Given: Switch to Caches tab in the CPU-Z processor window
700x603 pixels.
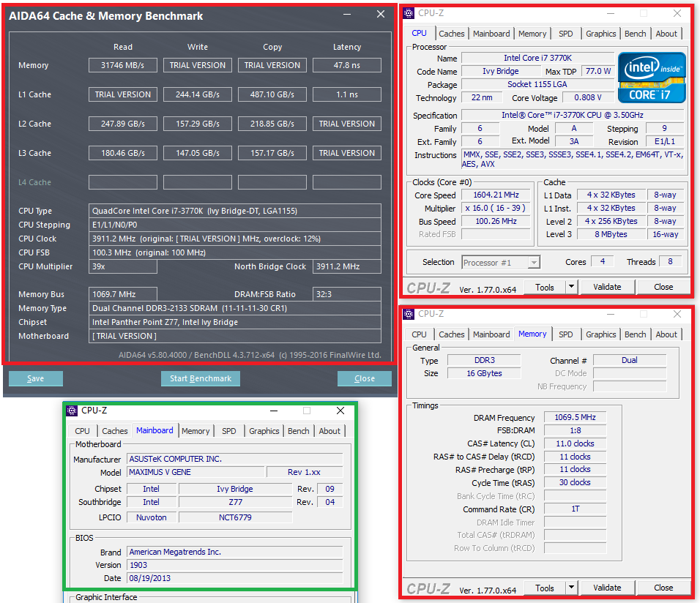Looking at the screenshot, I should click(452, 34).
